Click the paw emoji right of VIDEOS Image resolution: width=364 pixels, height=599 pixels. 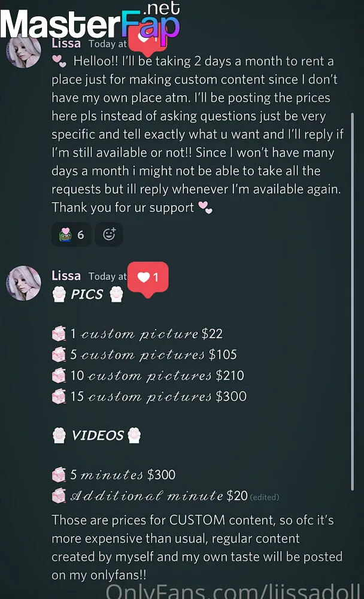134,435
